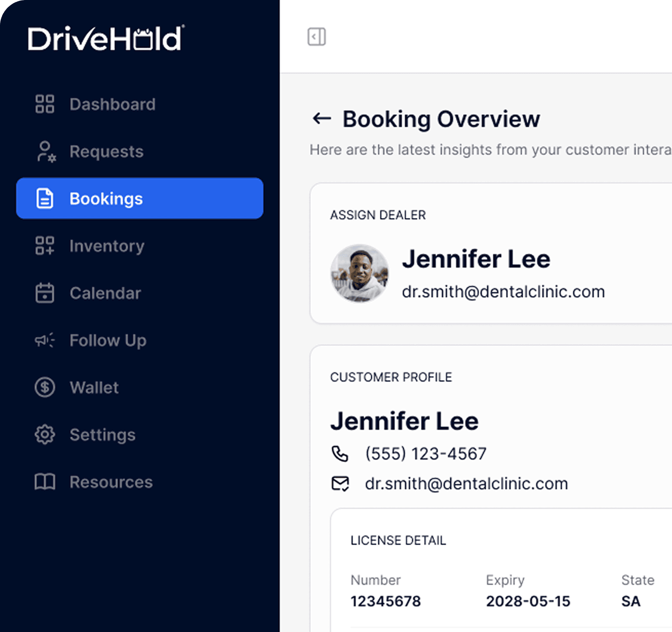Click the email envelope icon in Customer Profile
The width and height of the screenshot is (672, 632).
[x=341, y=484]
